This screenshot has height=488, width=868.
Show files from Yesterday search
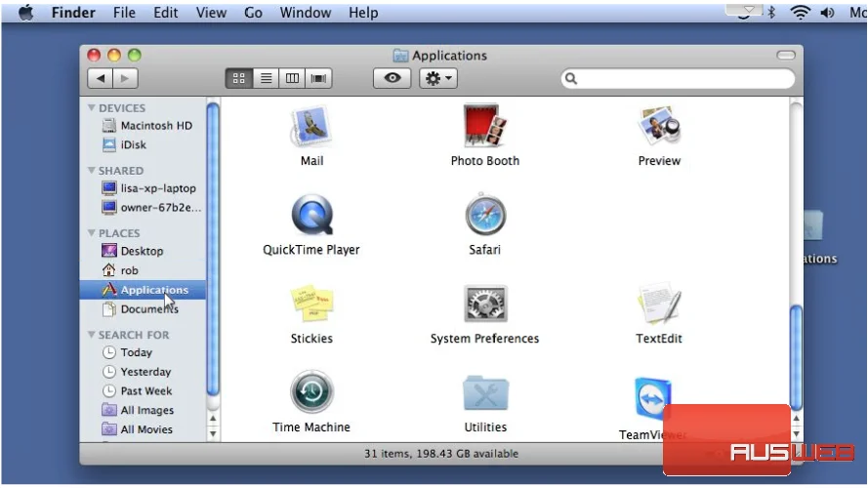click(137, 372)
